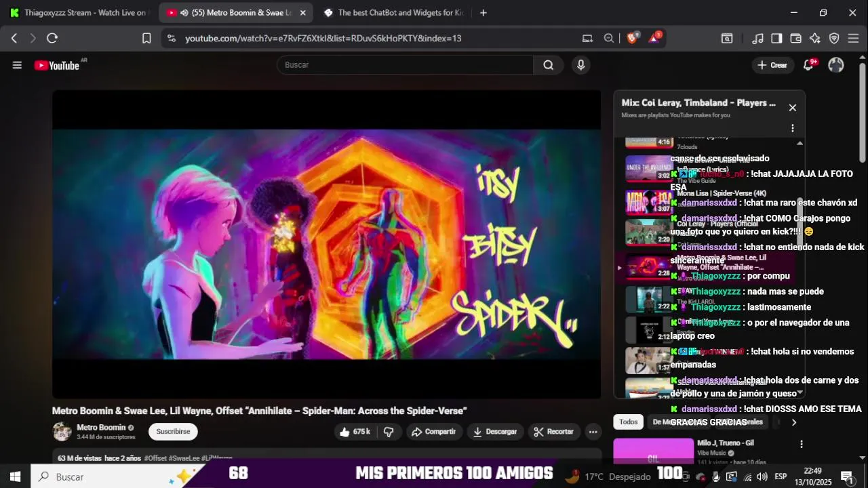Open the zoom indicator in address bar
The height and width of the screenshot is (488, 868).
(609, 39)
